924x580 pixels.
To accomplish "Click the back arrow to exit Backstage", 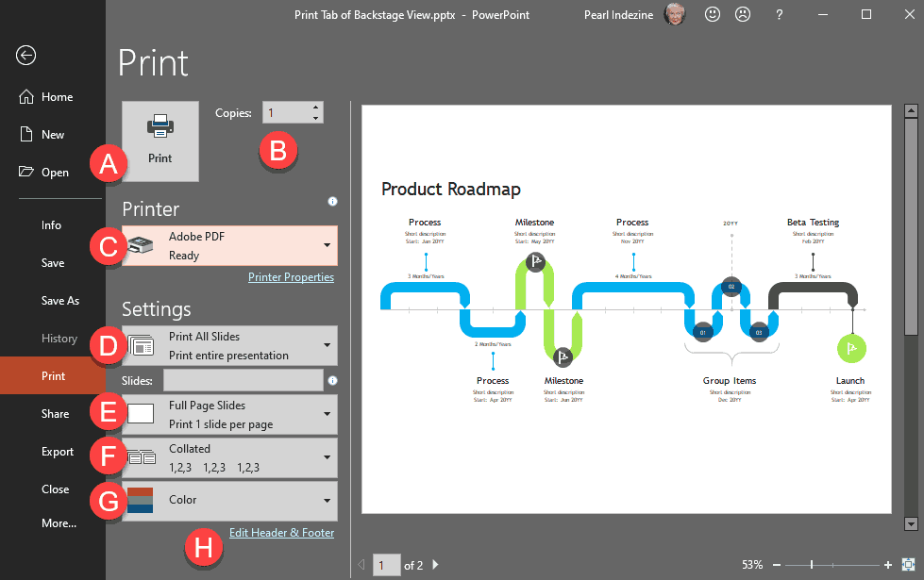I will pyautogui.click(x=25, y=55).
